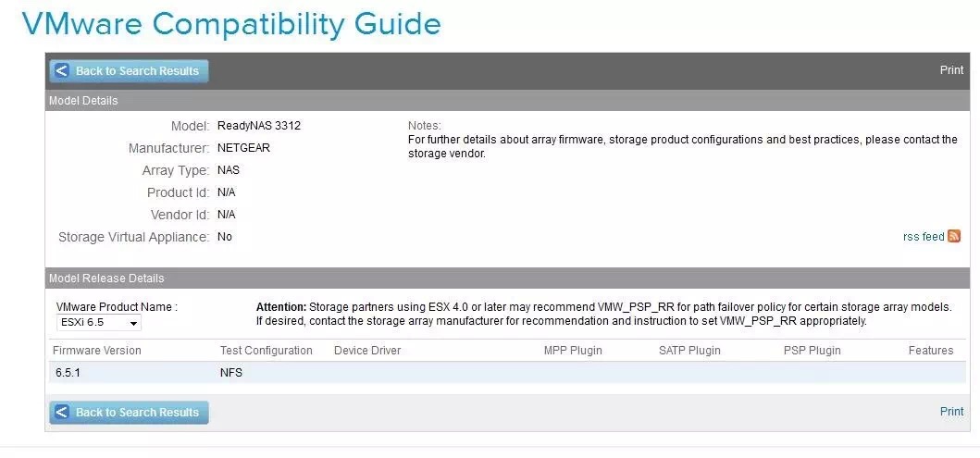The width and height of the screenshot is (980, 458).
Task: Click the Print link at the bottom right
Action: (951, 411)
